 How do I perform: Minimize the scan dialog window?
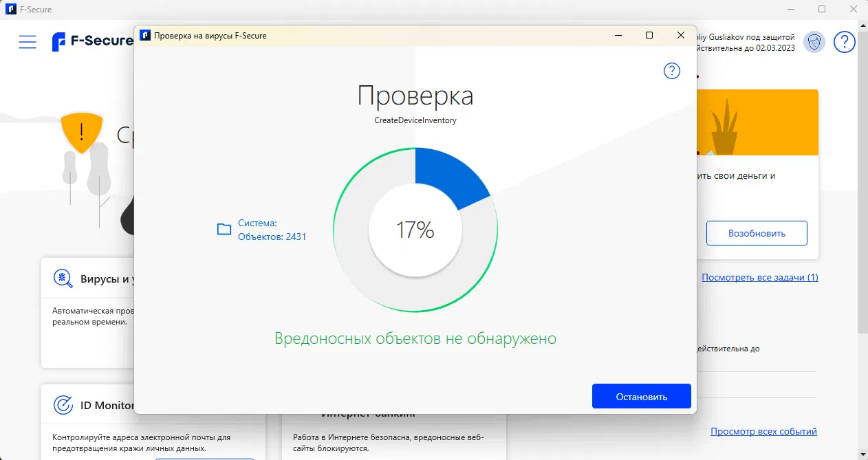point(618,35)
